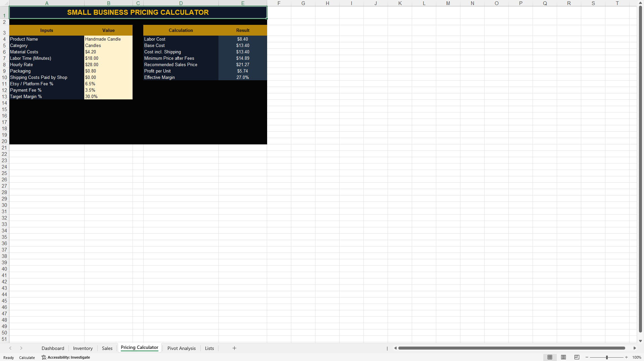This screenshot has width=644, height=361.
Task: Click the $21.27 recommended sales price result
Action: (243, 64)
